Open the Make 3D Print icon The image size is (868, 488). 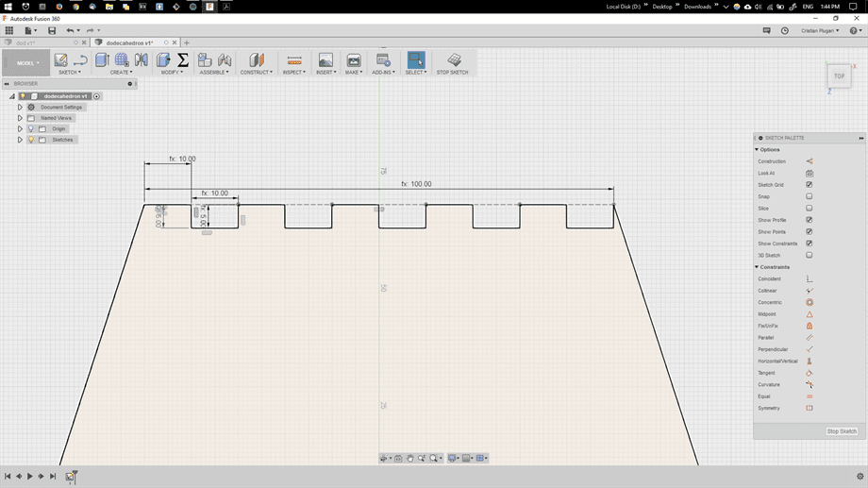click(x=354, y=59)
